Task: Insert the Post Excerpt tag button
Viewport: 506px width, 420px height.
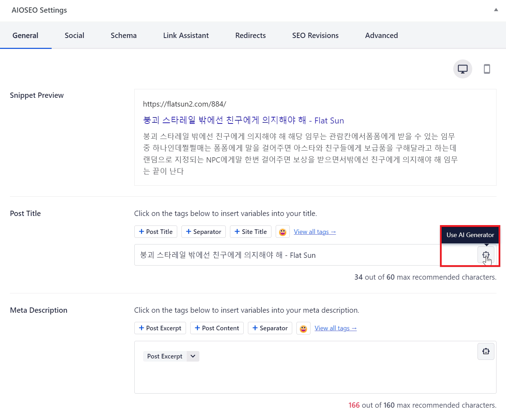Action: (160, 328)
